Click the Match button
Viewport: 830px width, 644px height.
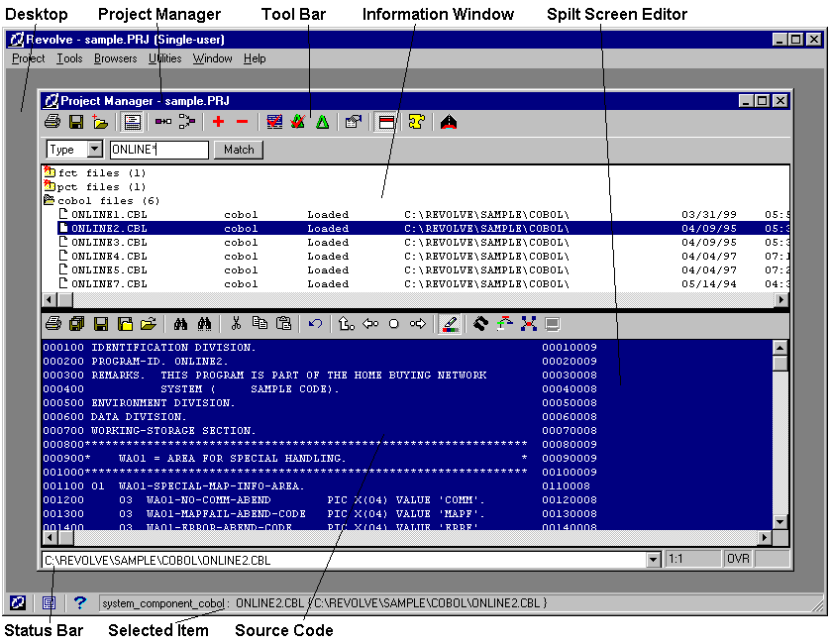point(239,150)
